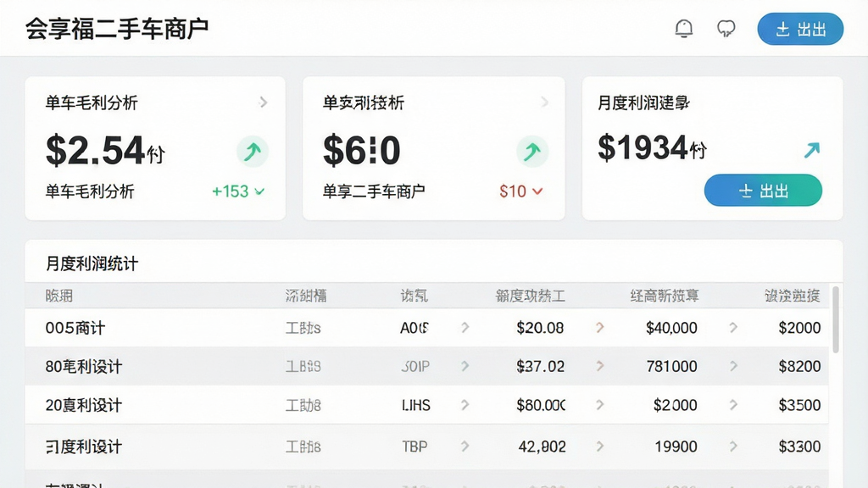Viewport: 868px width, 488px height.
Task: Expand the chevron left of $8200
Action: [x=733, y=366]
